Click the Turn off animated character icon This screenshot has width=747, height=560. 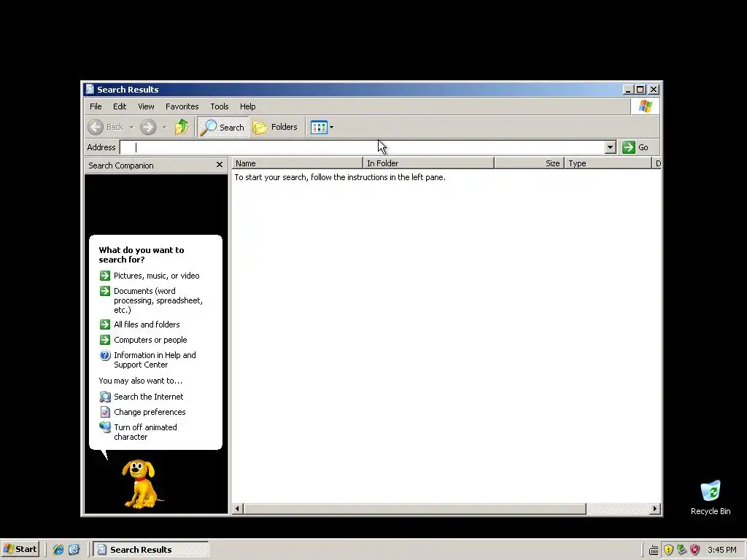click(x=105, y=427)
